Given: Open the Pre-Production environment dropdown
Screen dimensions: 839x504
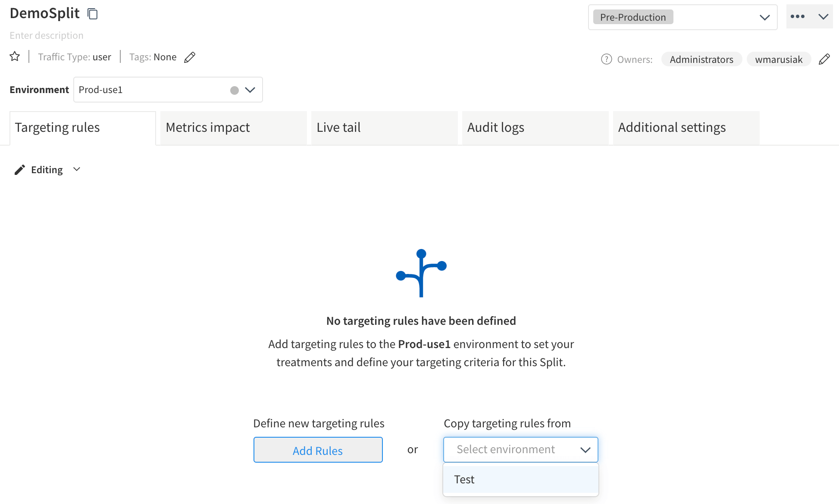Looking at the screenshot, I should [x=764, y=17].
